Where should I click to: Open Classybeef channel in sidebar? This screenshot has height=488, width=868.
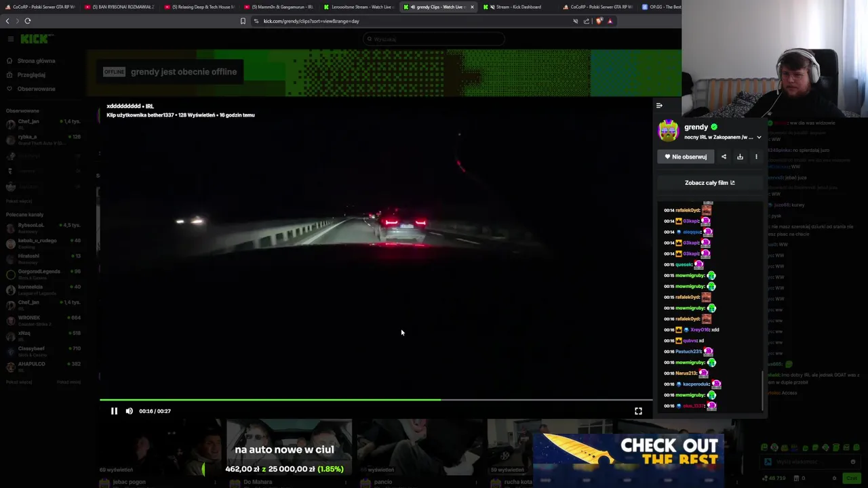tap(42, 351)
